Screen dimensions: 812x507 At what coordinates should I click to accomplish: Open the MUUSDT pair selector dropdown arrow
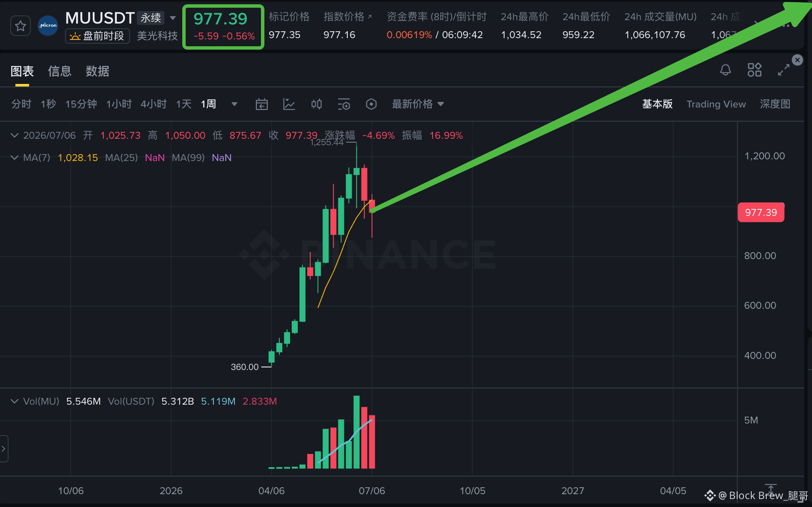point(173,18)
